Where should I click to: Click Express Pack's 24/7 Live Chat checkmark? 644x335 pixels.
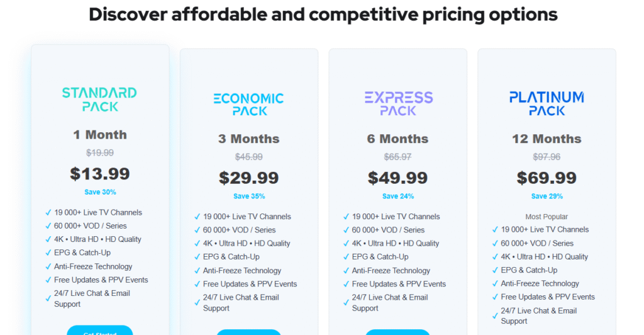pos(346,303)
